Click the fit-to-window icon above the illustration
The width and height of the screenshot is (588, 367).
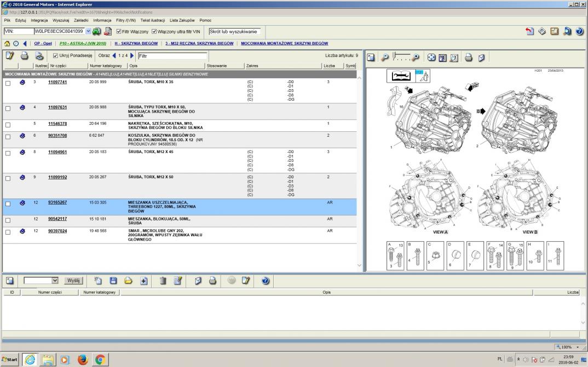(431, 57)
